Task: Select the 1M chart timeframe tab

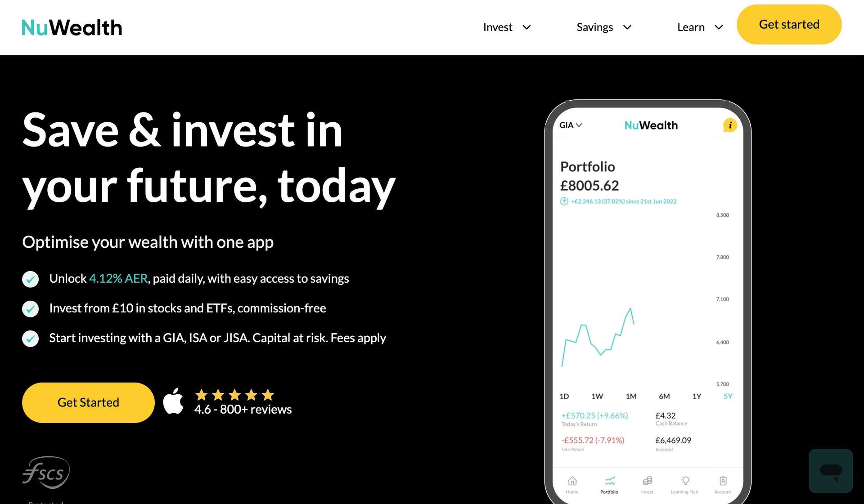Action: point(630,396)
